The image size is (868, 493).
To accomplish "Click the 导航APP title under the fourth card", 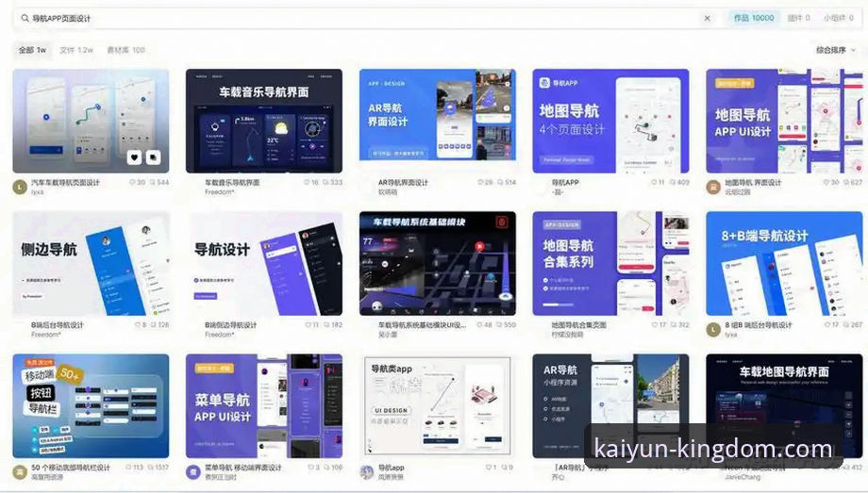I will 565,182.
